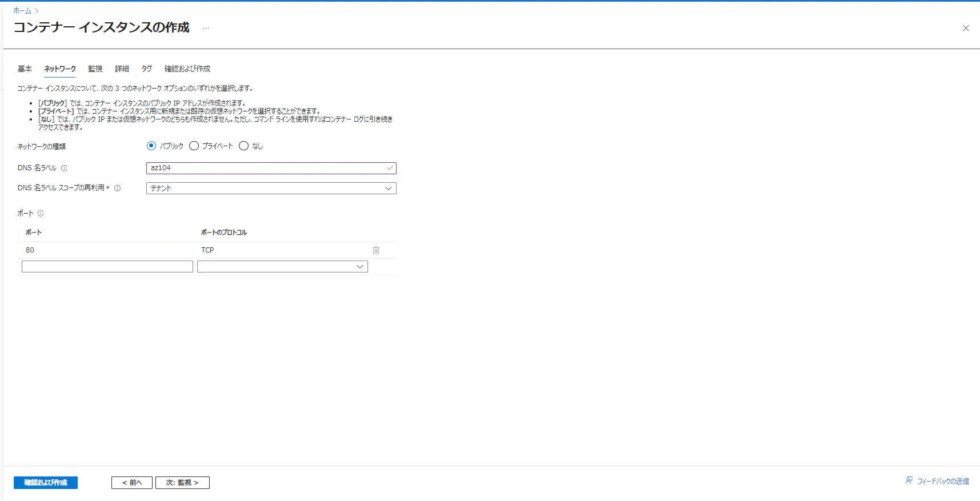
Task: Click the 次: 監視 > button
Action: 182,483
